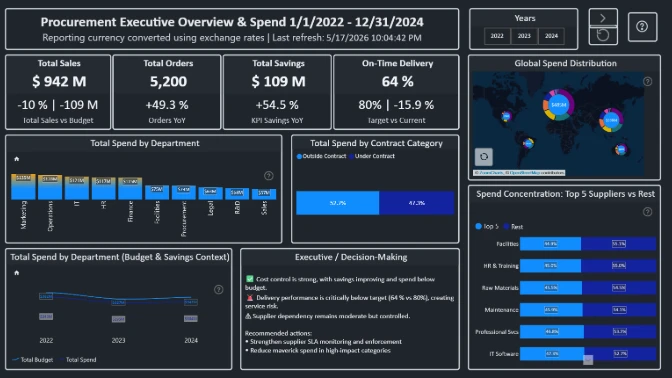
Task: Click the Total Budget legend entry
Action: [x=33, y=360]
